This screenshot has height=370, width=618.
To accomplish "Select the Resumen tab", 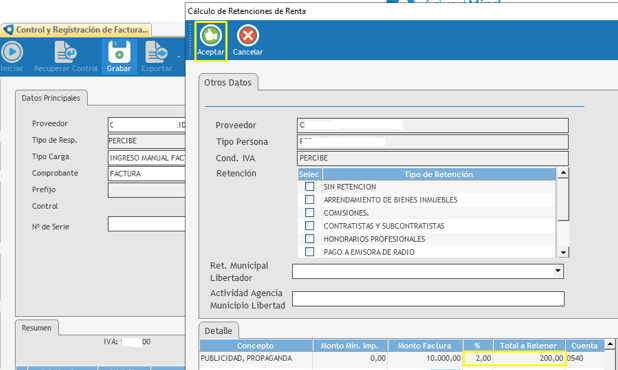I will pyautogui.click(x=36, y=327).
